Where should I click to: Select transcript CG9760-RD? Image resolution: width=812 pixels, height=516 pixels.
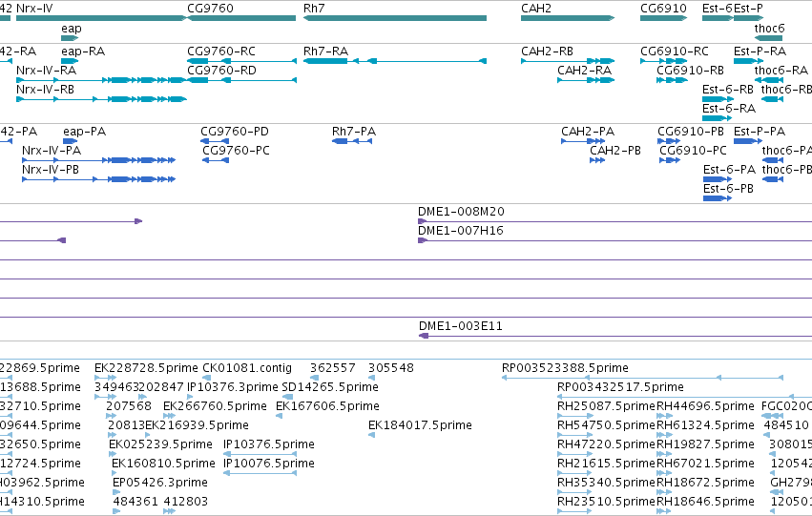tap(241, 80)
